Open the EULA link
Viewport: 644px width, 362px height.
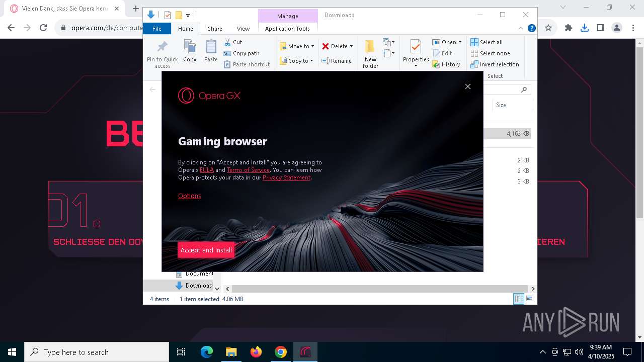[x=207, y=170]
